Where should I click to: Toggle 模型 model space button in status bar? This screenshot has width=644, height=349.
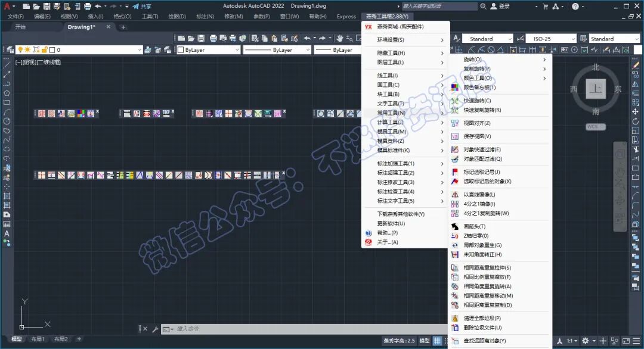tap(425, 341)
